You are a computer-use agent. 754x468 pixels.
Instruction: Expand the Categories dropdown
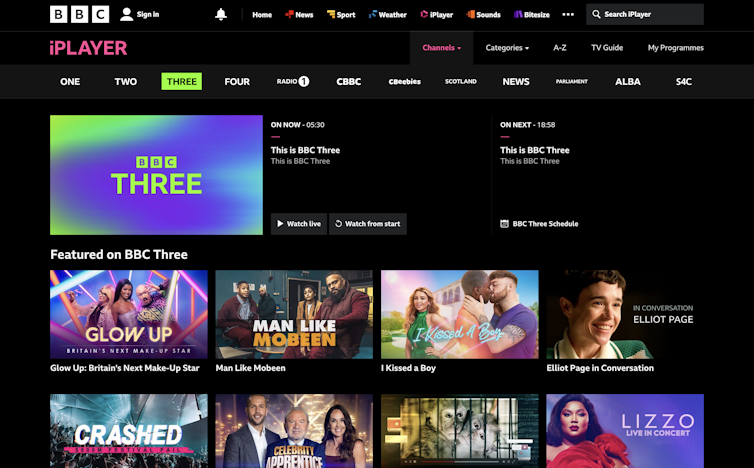click(507, 48)
